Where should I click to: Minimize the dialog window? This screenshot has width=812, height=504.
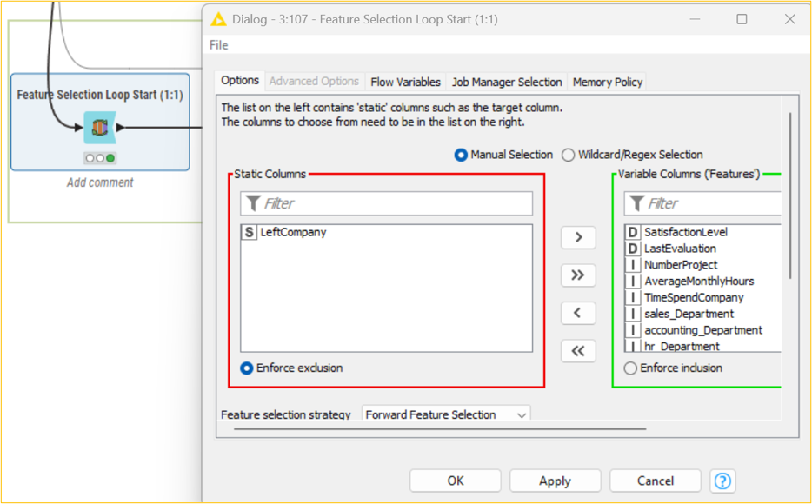(x=695, y=20)
